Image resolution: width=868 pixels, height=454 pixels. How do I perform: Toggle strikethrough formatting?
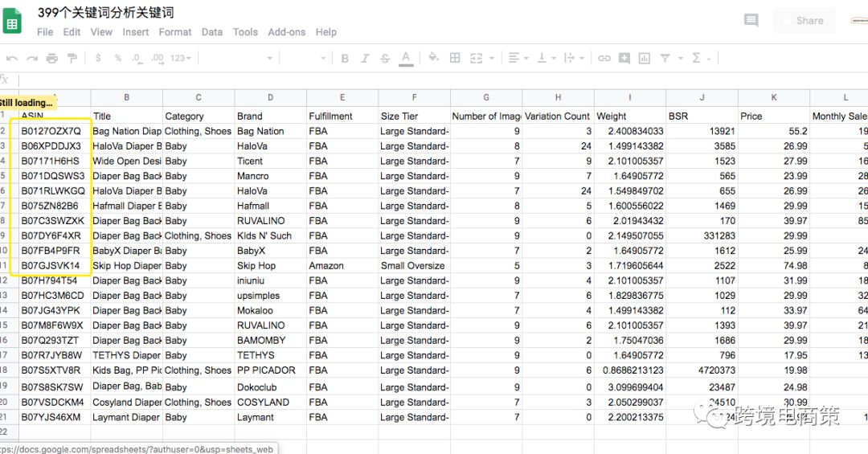(385, 58)
